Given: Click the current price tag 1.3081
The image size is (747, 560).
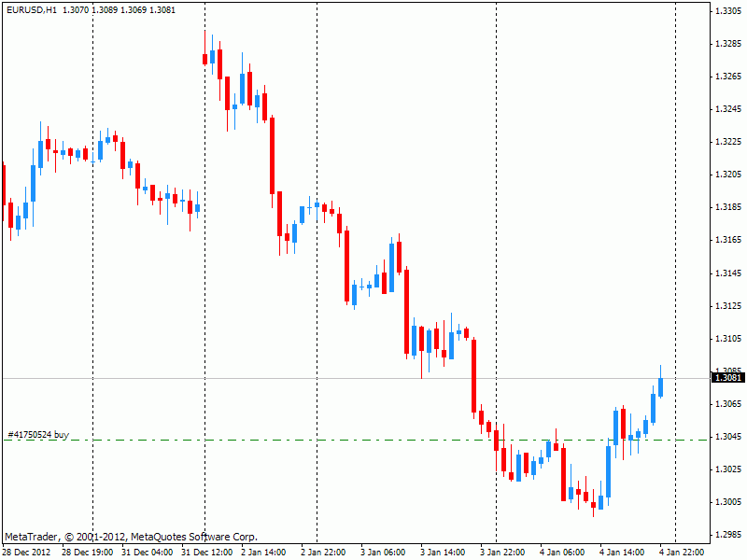Looking at the screenshot, I should 727,378.
